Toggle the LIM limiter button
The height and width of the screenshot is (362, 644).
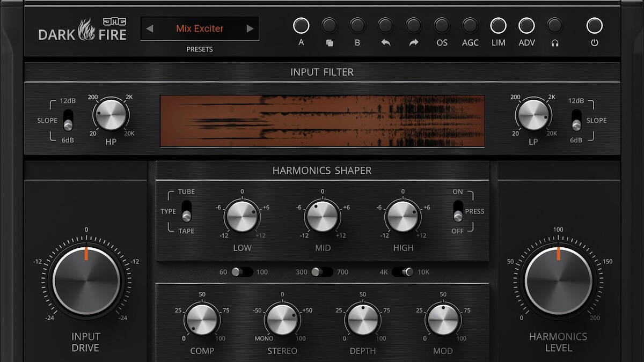point(498,26)
